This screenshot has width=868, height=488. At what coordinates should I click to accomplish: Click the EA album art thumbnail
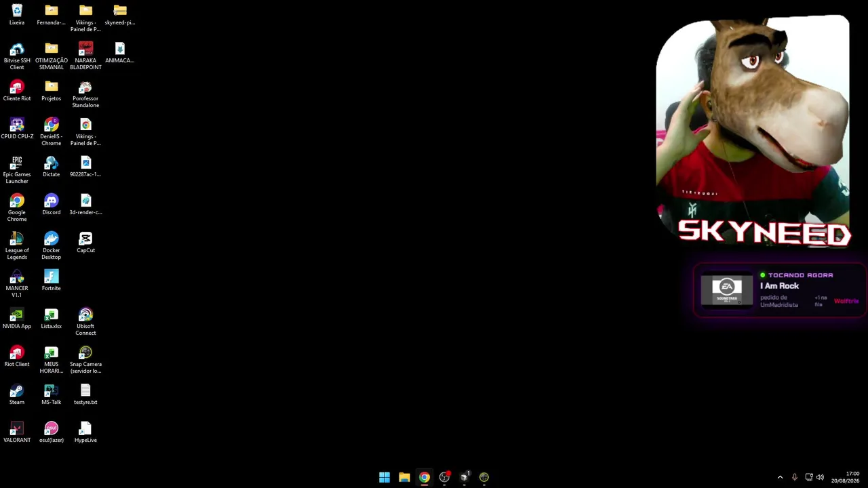point(726,290)
